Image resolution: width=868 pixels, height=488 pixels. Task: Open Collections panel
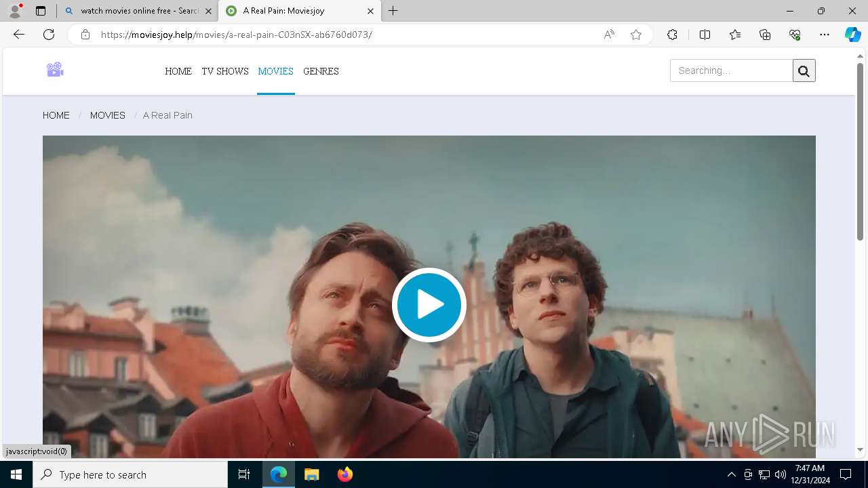[765, 35]
